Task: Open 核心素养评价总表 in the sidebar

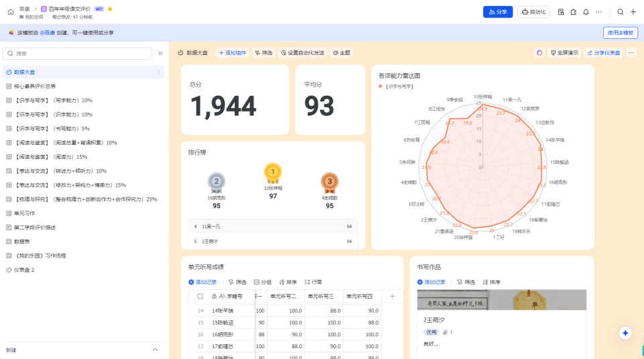Action: [35, 86]
